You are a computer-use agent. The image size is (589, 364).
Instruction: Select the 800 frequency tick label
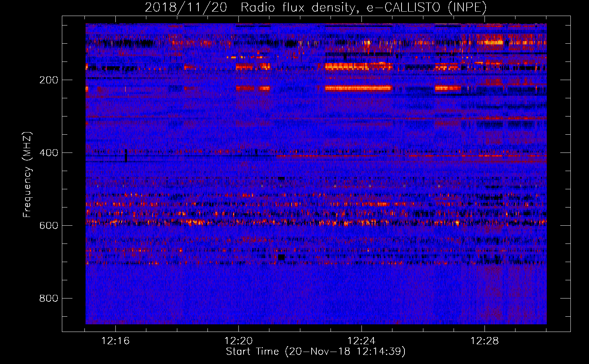(x=49, y=298)
